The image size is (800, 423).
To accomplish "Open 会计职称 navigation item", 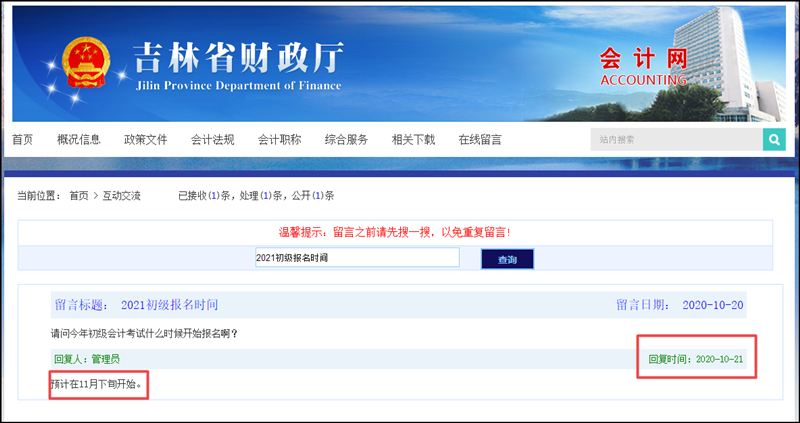I will point(279,140).
